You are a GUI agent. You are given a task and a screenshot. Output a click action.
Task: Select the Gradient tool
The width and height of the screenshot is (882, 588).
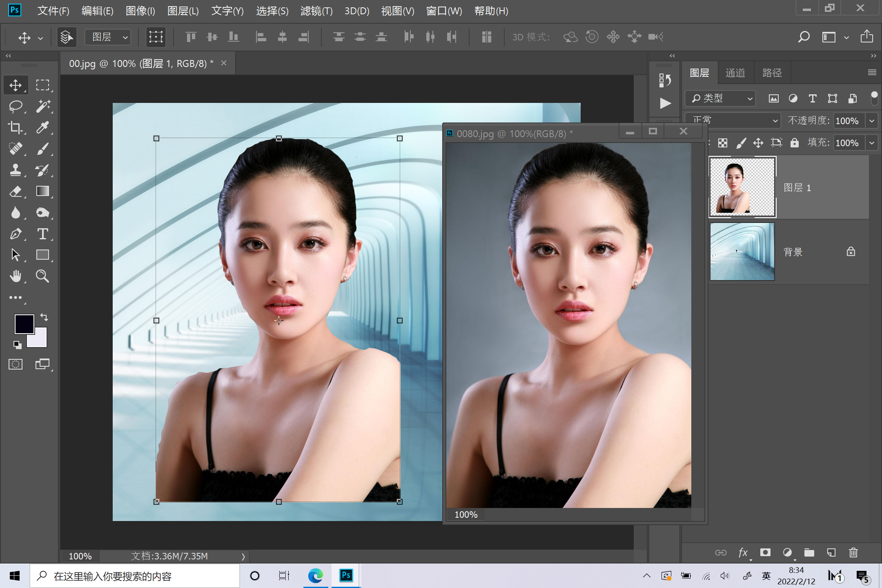point(42,191)
